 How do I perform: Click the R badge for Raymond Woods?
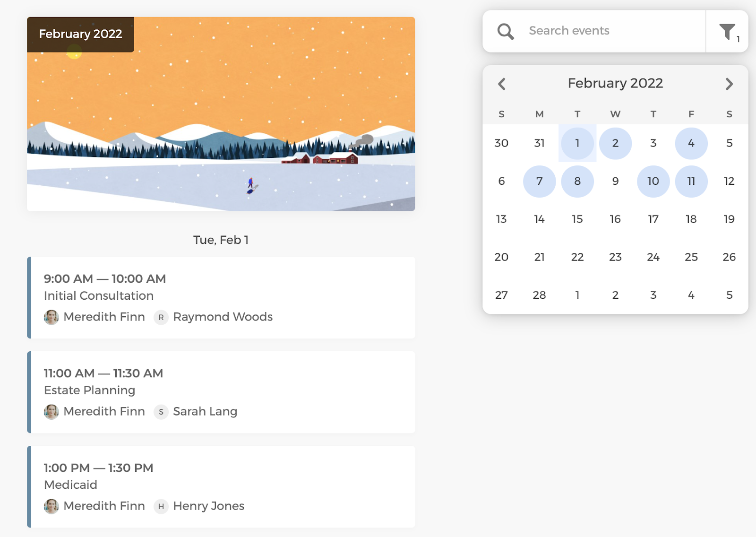(x=161, y=318)
